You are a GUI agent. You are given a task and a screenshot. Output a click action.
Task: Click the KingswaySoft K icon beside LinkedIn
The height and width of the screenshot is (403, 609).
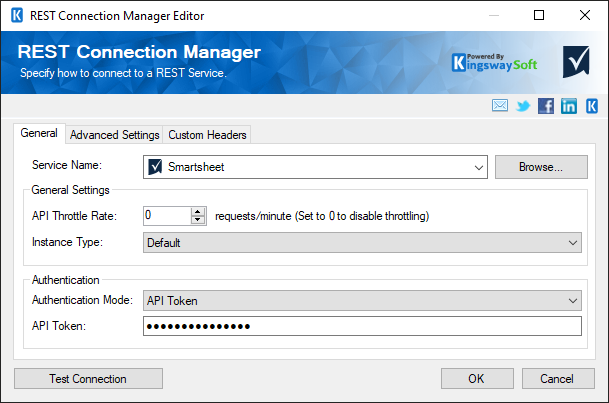592,106
